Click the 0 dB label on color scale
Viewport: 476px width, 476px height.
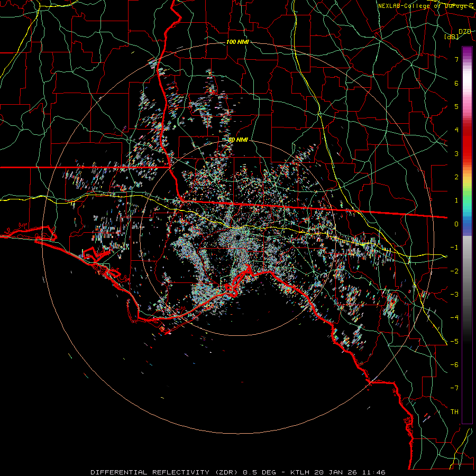tap(456, 224)
